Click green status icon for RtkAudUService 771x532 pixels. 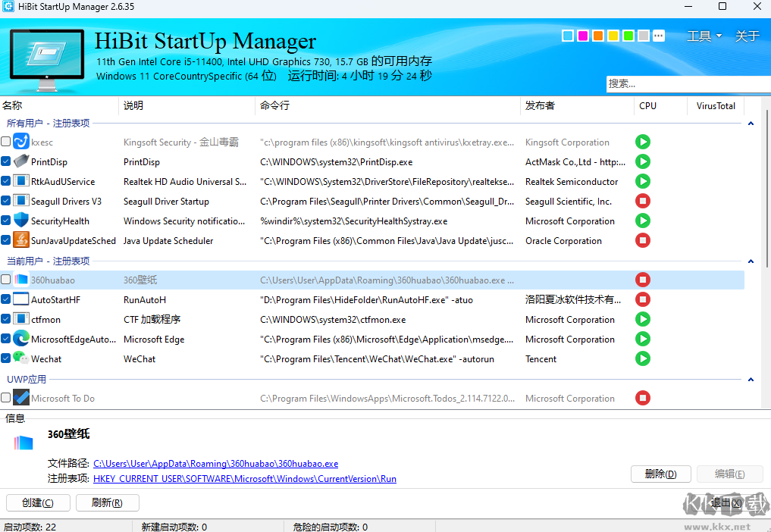(x=643, y=181)
